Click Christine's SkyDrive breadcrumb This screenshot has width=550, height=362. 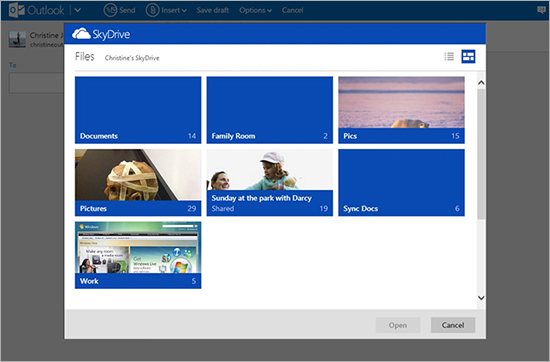pyautogui.click(x=132, y=58)
